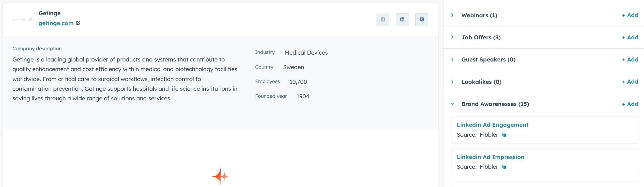Expand the Lookalikes section

click(x=452, y=82)
